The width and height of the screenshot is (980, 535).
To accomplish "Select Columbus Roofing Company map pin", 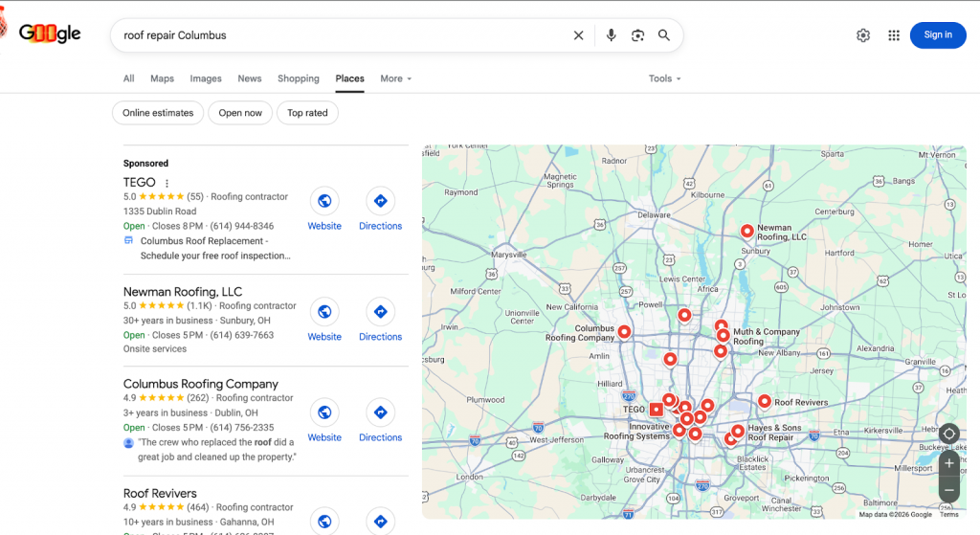I will (x=624, y=332).
